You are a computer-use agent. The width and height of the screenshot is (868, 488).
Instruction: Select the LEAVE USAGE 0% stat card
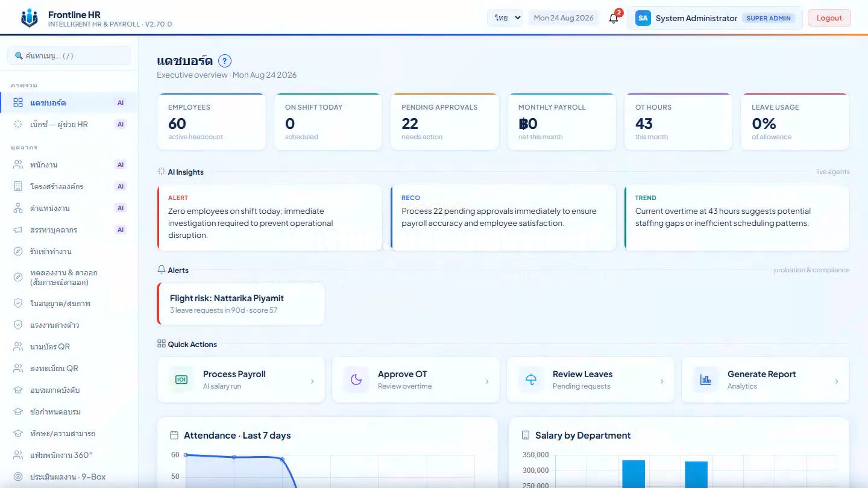(x=795, y=122)
